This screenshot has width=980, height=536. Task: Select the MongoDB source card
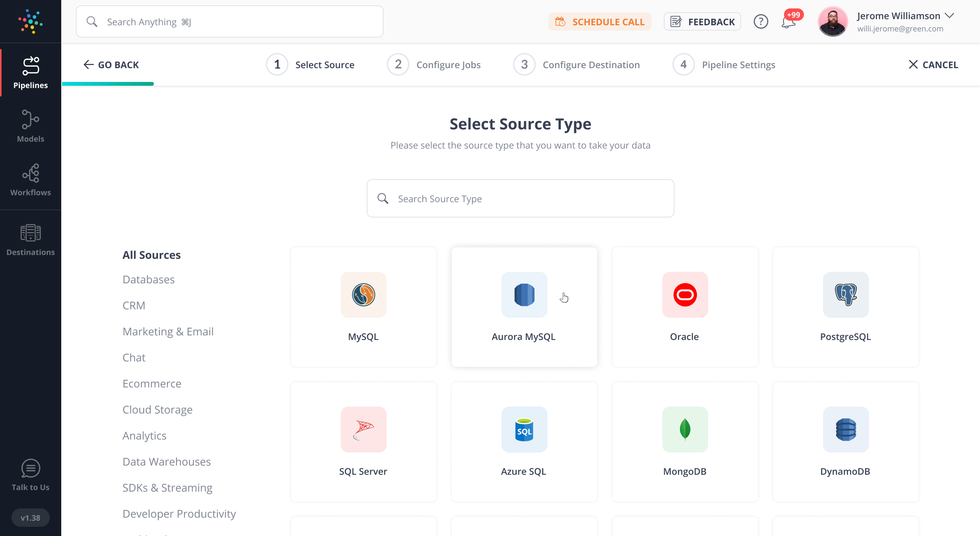click(x=685, y=441)
